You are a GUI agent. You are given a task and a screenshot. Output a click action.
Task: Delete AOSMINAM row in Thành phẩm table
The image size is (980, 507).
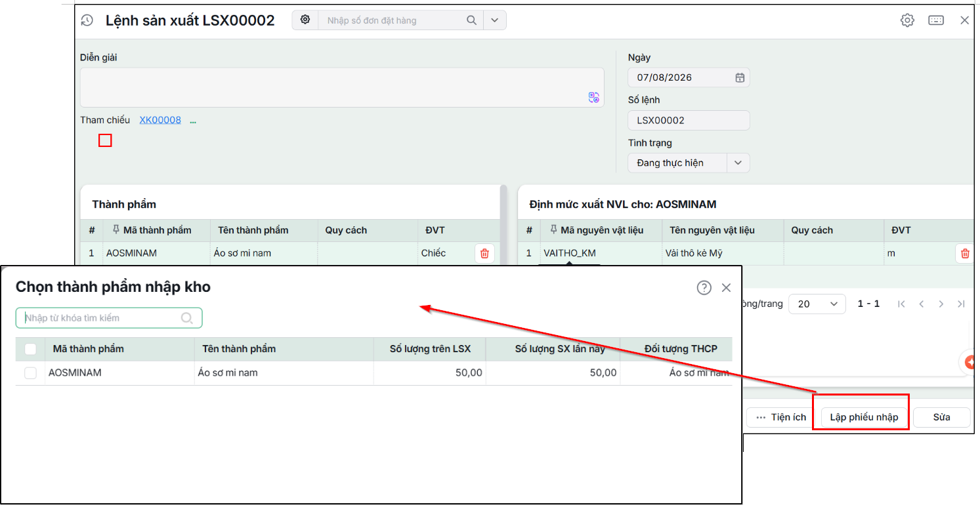[x=484, y=253]
